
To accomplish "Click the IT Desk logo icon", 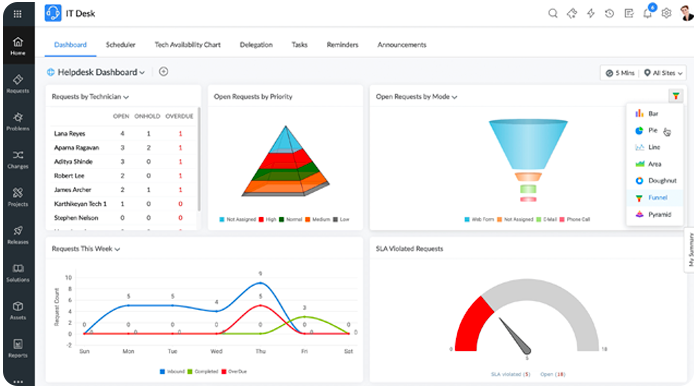I will pyautogui.click(x=53, y=13).
